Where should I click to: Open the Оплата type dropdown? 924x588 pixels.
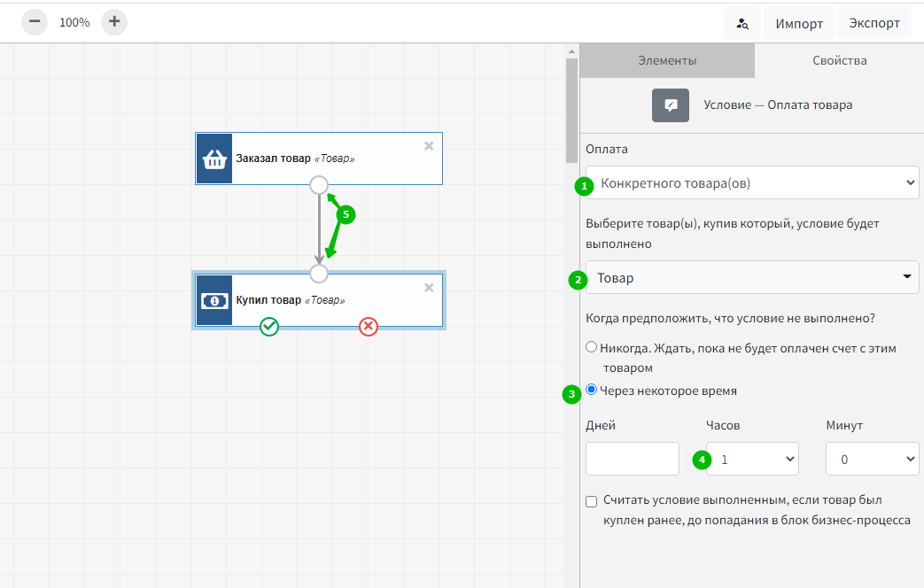click(x=752, y=183)
